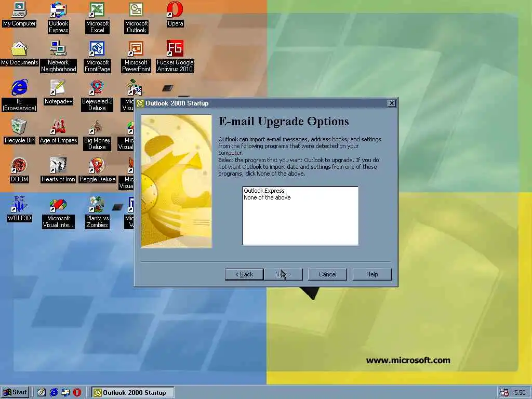Select the Peggle Deluxe desktop shortcut

97,170
